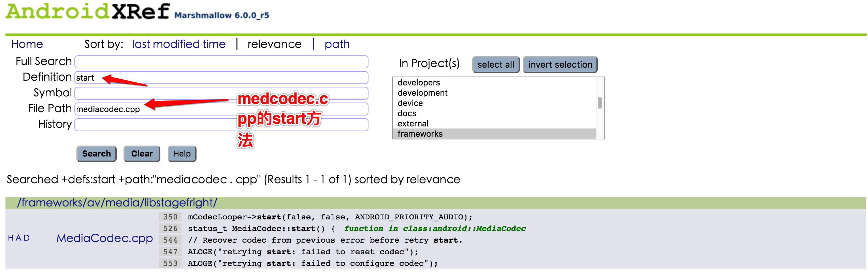Select docs in the project list
This screenshot has width=868, height=272.
[494, 113]
